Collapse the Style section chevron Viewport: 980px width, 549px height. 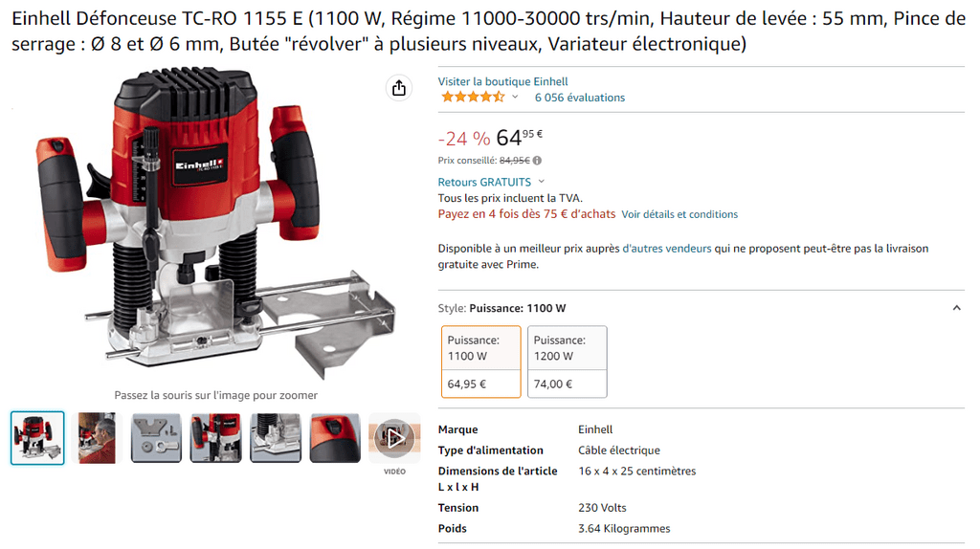tap(956, 308)
